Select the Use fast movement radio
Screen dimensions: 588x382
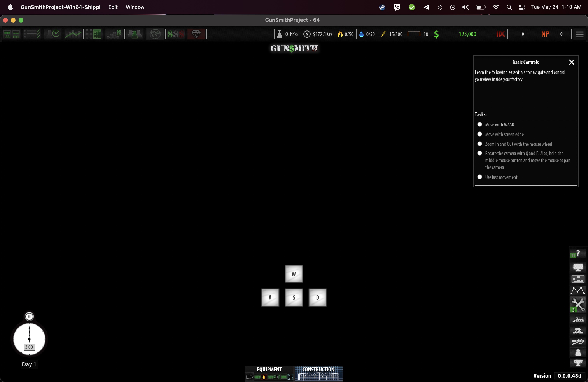(x=479, y=177)
